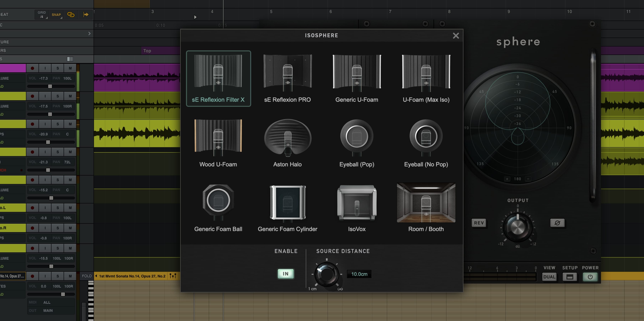Toggle the ENABLE IN button
The width and height of the screenshot is (644, 321).
(285, 274)
